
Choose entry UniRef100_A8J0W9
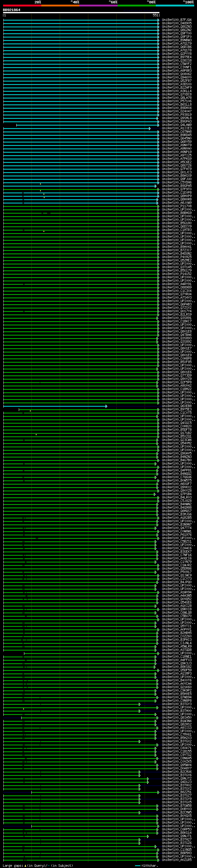click(x=177, y=203)
